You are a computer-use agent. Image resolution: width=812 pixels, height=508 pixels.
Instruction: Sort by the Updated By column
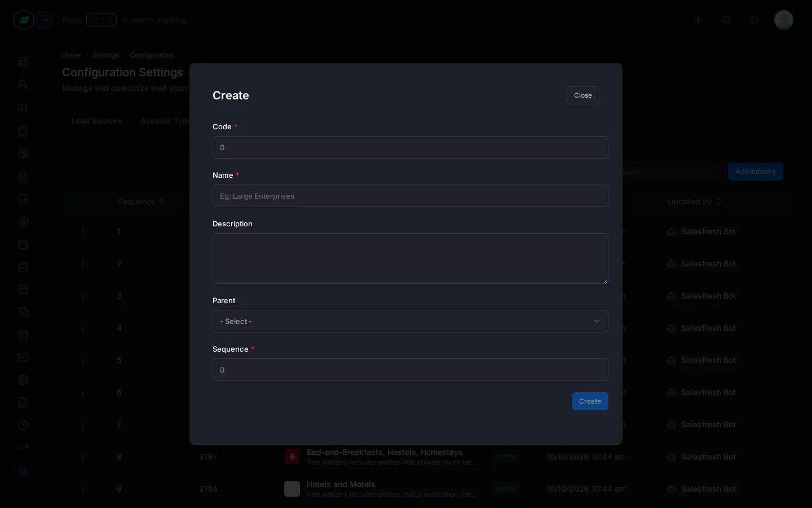pos(694,202)
